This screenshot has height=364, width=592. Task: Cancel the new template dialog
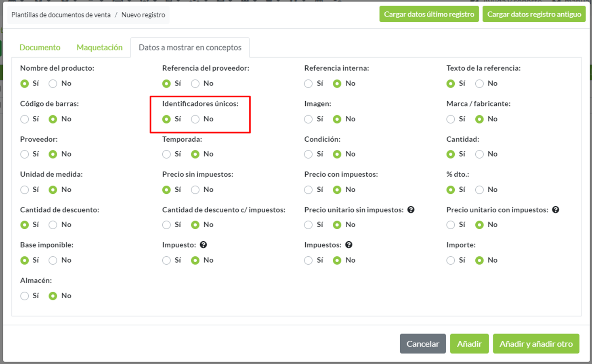click(x=422, y=344)
